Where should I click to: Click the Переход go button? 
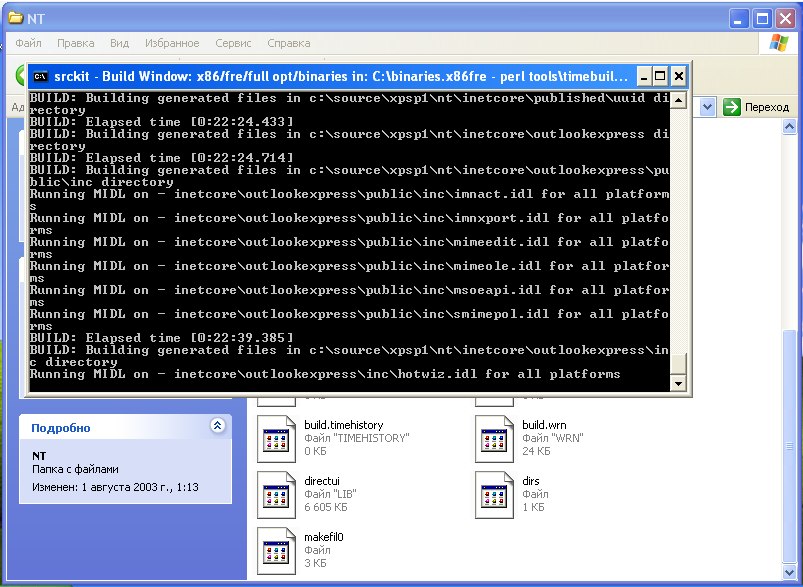[x=756, y=107]
